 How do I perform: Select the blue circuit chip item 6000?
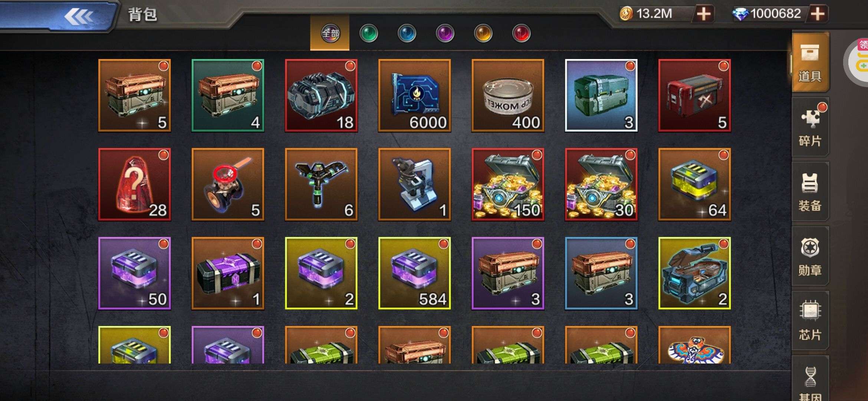415,95
